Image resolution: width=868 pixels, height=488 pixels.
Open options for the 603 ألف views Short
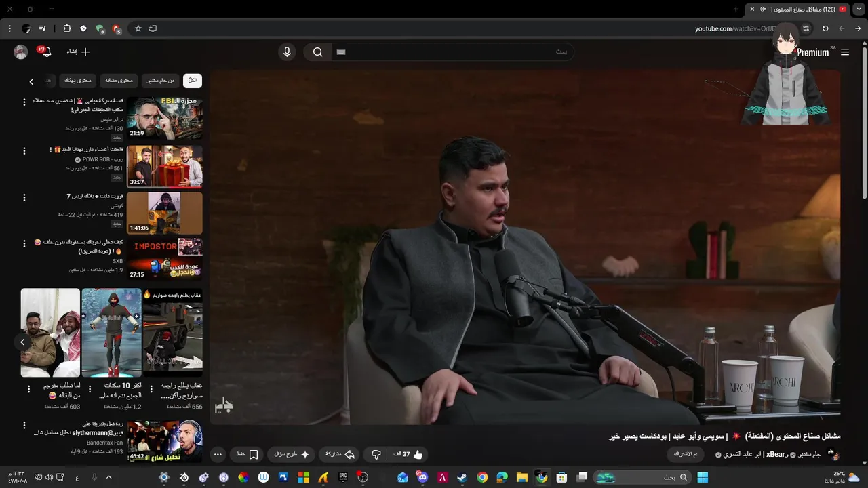tap(28, 390)
